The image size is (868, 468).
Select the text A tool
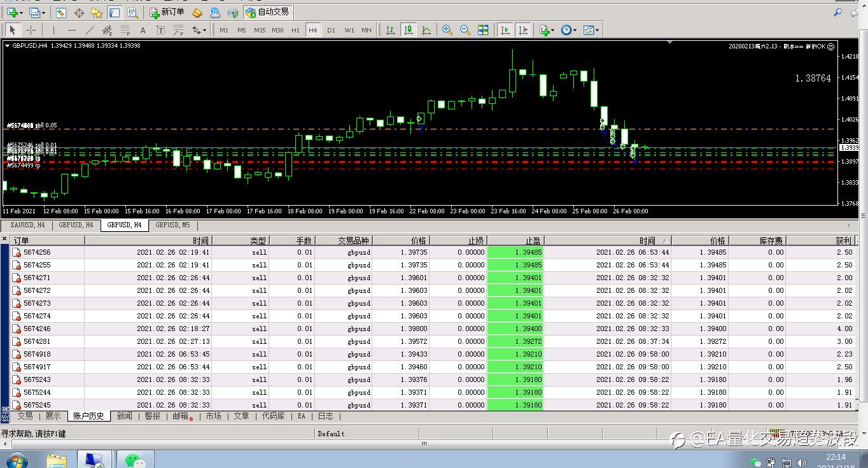coord(143,30)
